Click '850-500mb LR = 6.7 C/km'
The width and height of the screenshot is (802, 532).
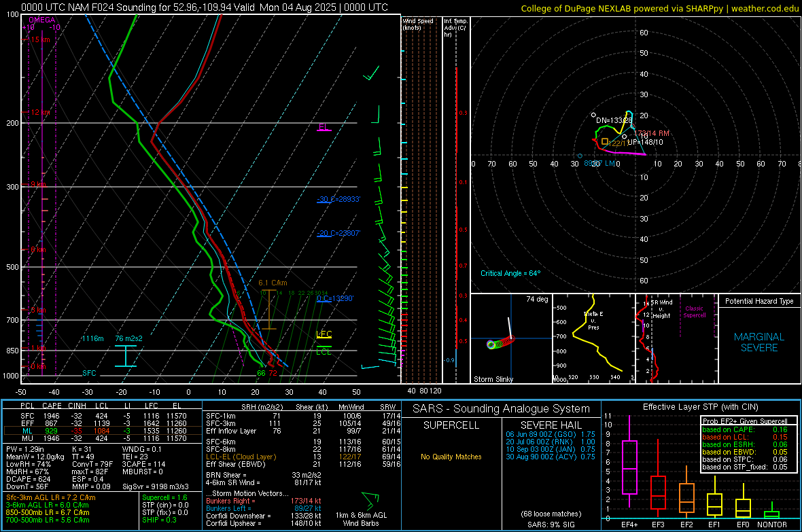[x=48, y=512]
